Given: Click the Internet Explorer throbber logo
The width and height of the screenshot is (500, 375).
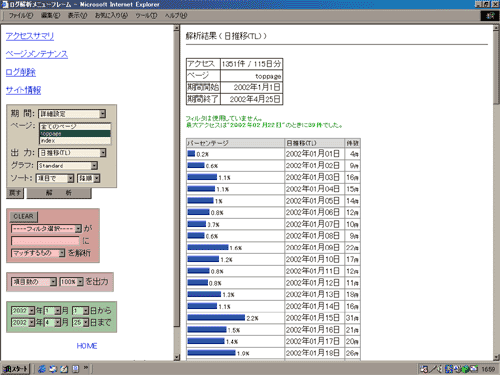Looking at the screenshot, I should coord(489,16).
